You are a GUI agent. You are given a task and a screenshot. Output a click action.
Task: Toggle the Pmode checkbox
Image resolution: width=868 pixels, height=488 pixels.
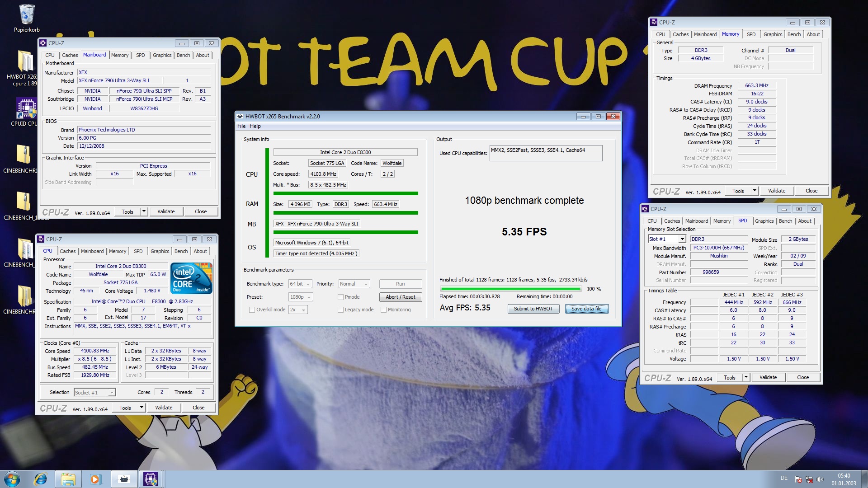click(340, 297)
